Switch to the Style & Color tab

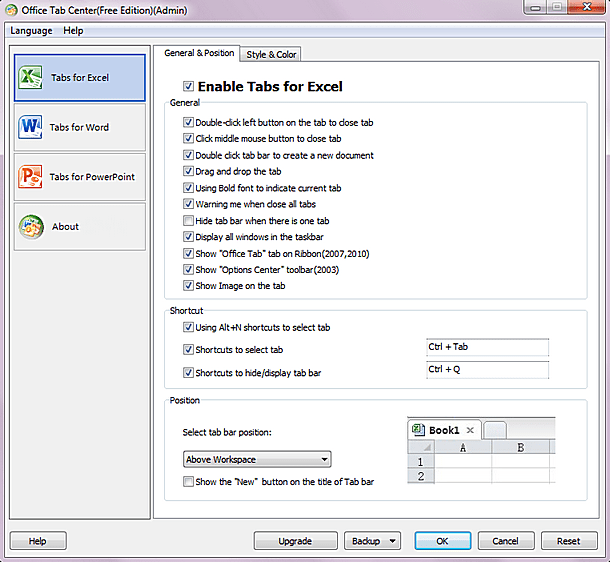tap(271, 54)
